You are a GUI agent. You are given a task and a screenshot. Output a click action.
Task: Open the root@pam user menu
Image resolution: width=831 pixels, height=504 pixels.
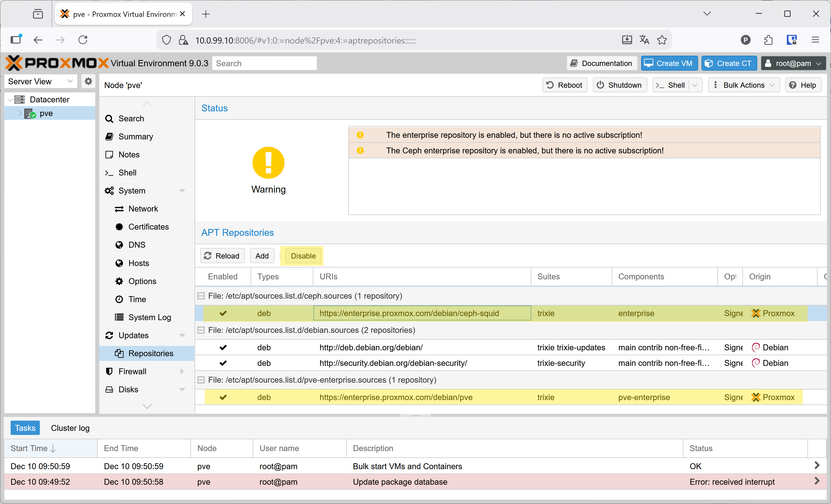click(793, 63)
